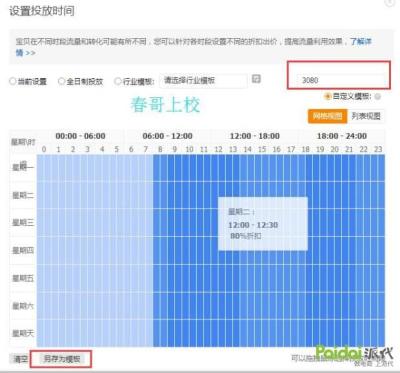Click the hour 8 column label

pos(160,149)
